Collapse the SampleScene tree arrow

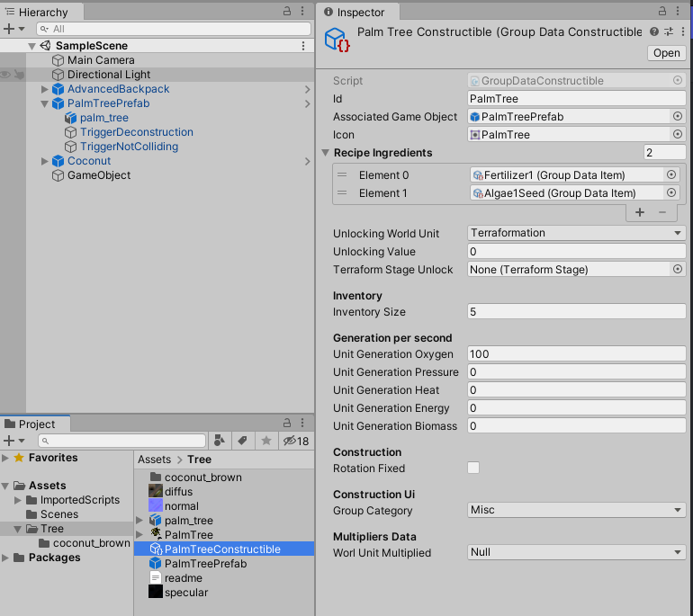(31, 46)
